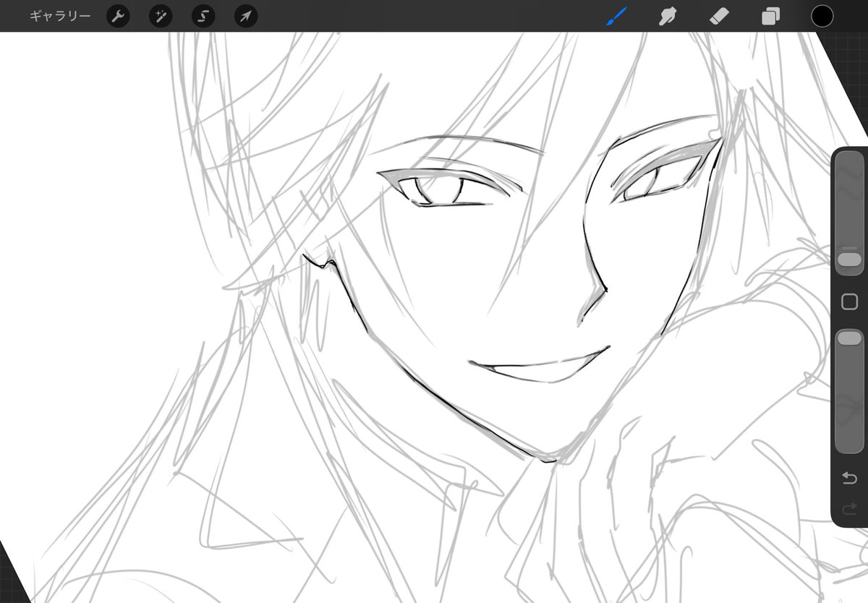Open the ギャラリー gallery
Viewport: 868px width, 603px height.
[x=60, y=16]
